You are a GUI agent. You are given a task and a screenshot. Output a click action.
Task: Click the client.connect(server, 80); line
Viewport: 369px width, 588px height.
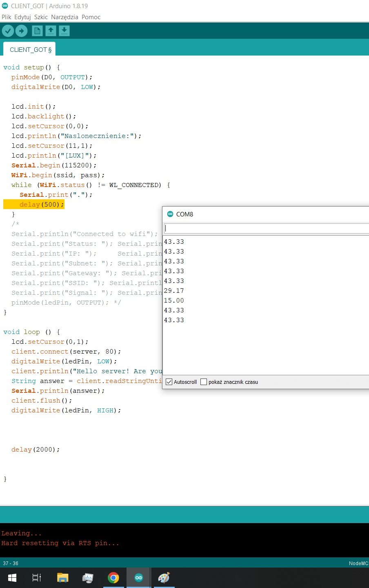pos(66,352)
